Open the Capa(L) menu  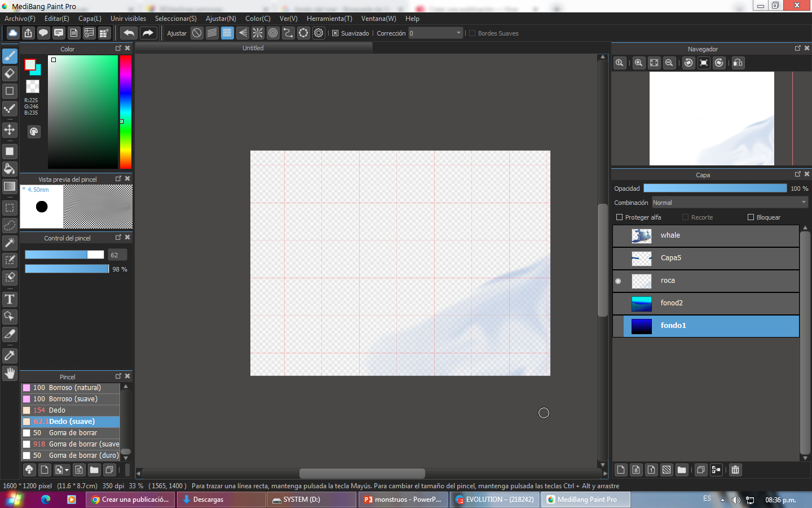pyautogui.click(x=90, y=19)
